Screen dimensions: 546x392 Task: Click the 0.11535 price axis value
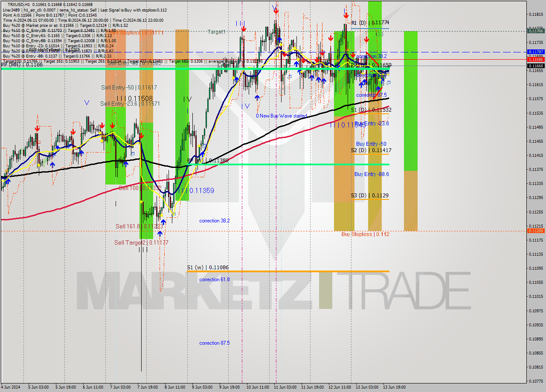(536, 113)
